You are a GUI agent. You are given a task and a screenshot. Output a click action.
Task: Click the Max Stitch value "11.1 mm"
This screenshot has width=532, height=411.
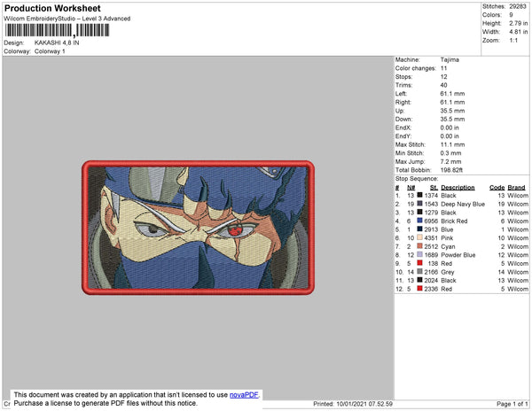(452, 144)
